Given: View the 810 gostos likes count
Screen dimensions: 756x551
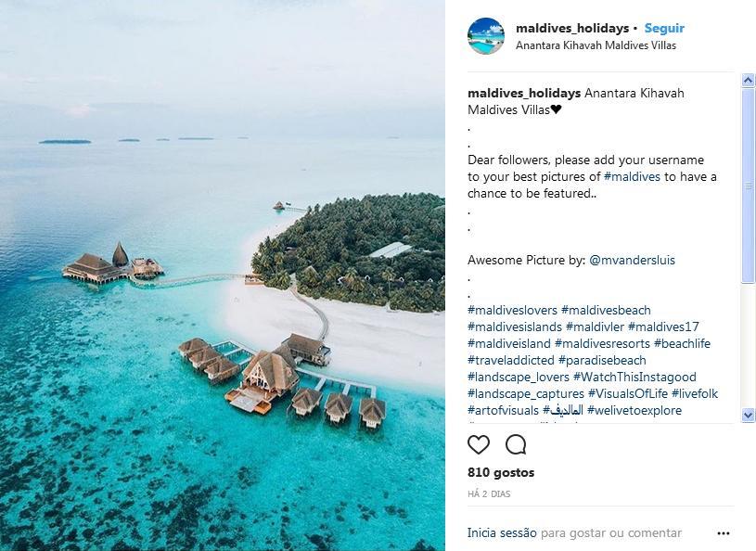Looking at the screenshot, I should (501, 473).
